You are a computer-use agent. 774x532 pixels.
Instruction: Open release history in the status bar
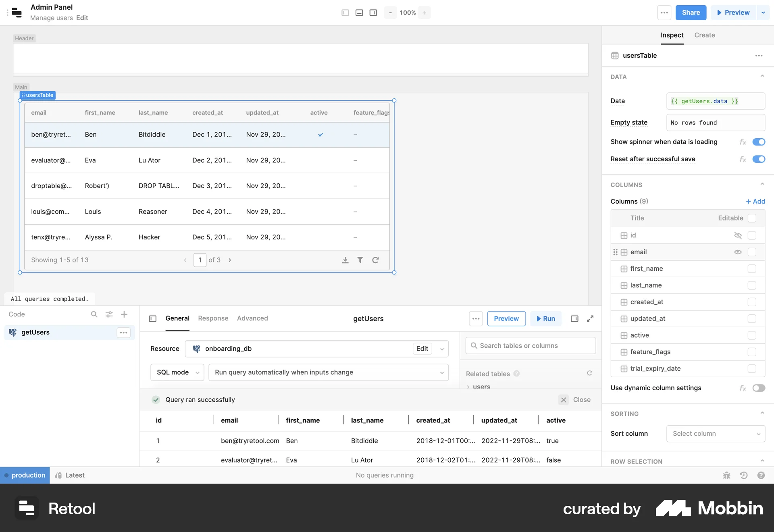[744, 475]
